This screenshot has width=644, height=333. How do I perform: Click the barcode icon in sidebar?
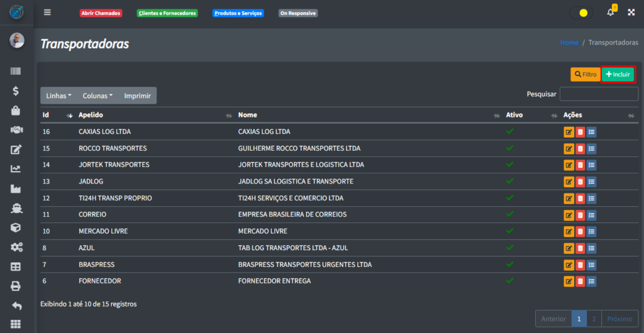(16, 72)
